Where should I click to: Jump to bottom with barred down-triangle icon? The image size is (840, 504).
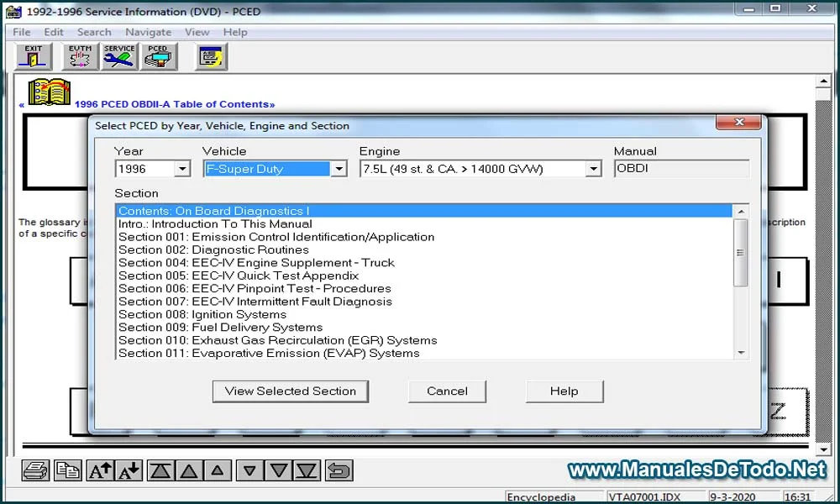[307, 470]
